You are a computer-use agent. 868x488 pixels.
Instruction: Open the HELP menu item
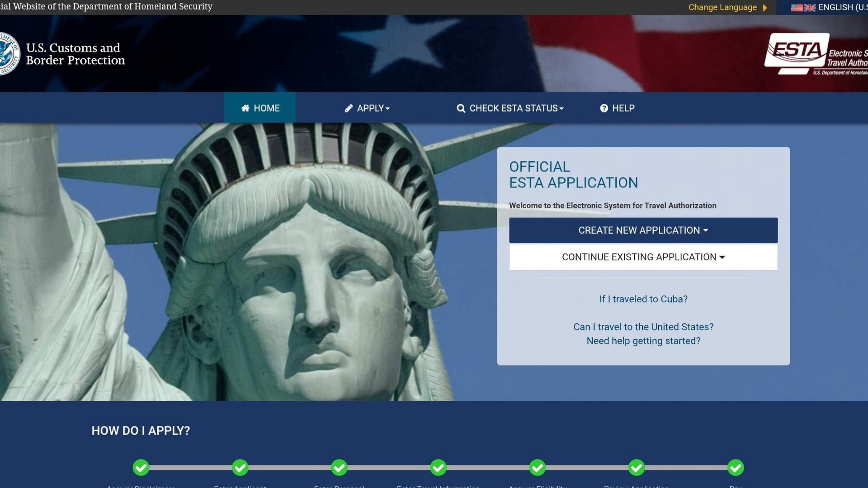coord(618,108)
